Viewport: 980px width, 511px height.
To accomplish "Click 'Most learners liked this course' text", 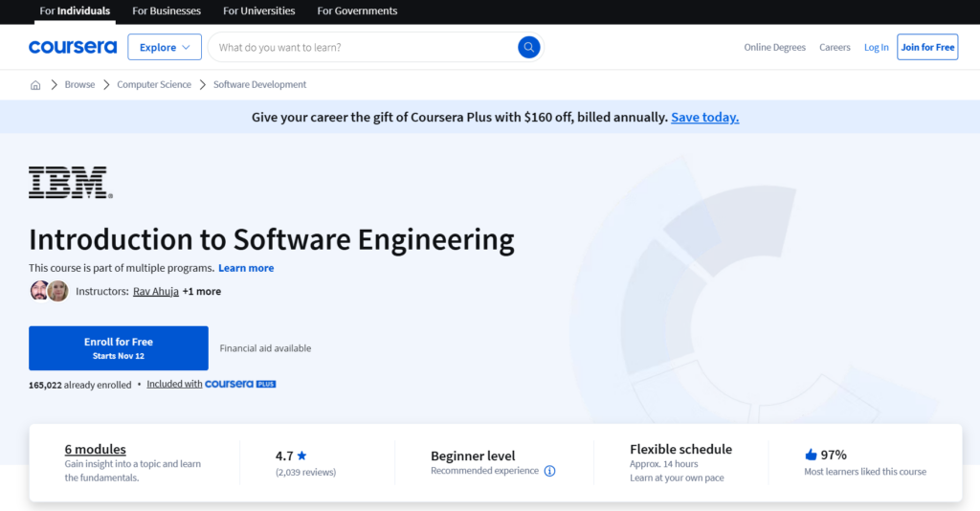I will (x=865, y=472).
